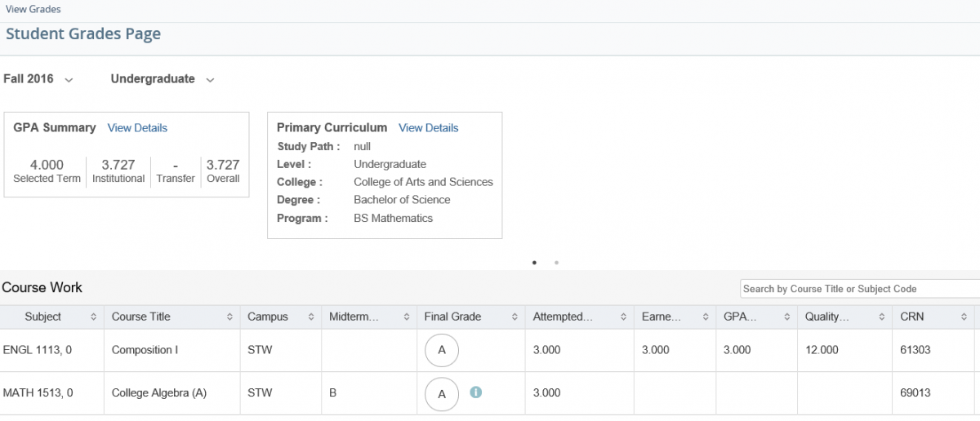Click College of Arts and Sciences text
This screenshot has width=980, height=421.
click(x=423, y=182)
